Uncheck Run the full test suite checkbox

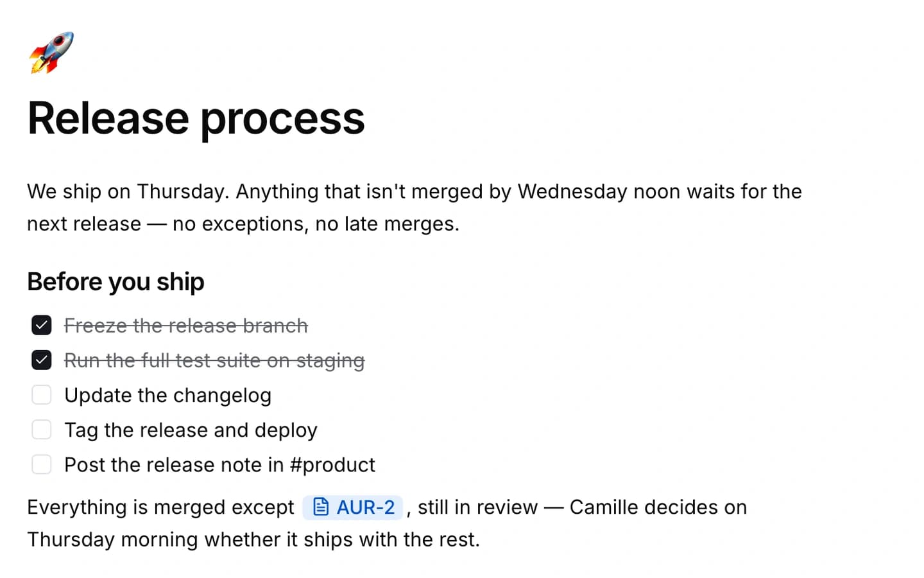pos(42,360)
